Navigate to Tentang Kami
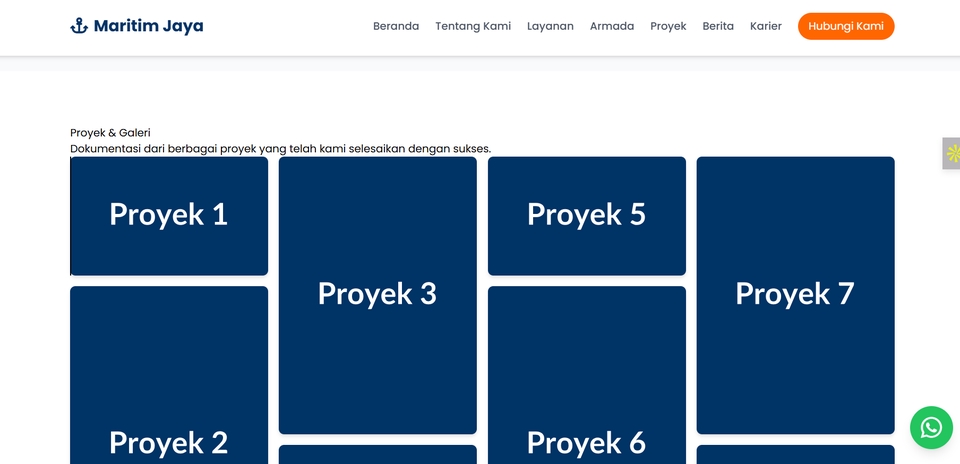The height and width of the screenshot is (464, 960). 473,26
